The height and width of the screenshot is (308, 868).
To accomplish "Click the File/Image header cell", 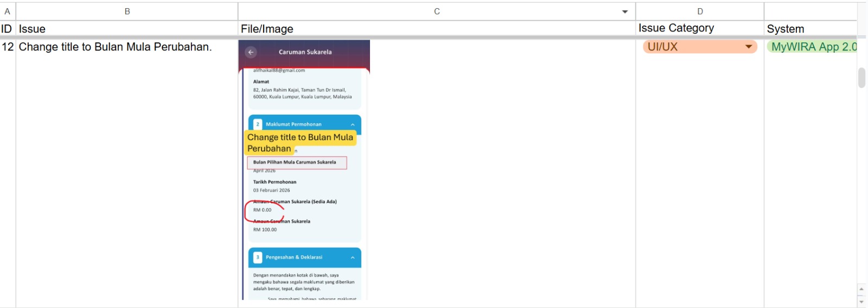I will click(437, 29).
